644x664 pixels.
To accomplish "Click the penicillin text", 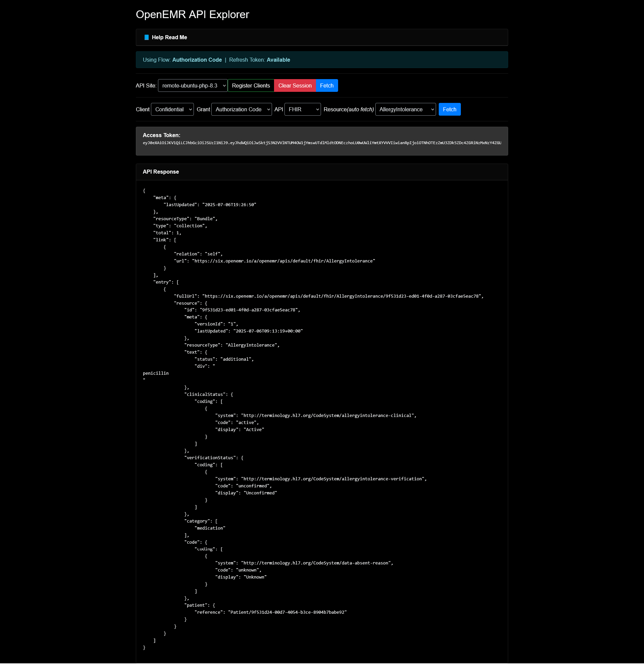I will coord(156,373).
